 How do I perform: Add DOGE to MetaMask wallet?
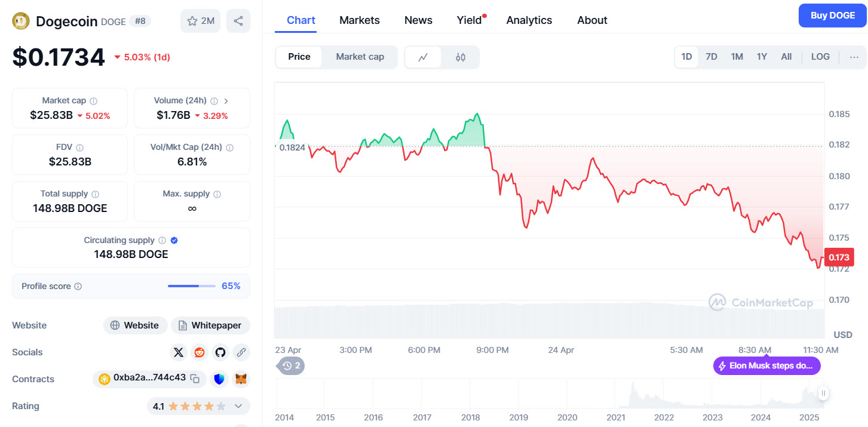click(x=241, y=379)
